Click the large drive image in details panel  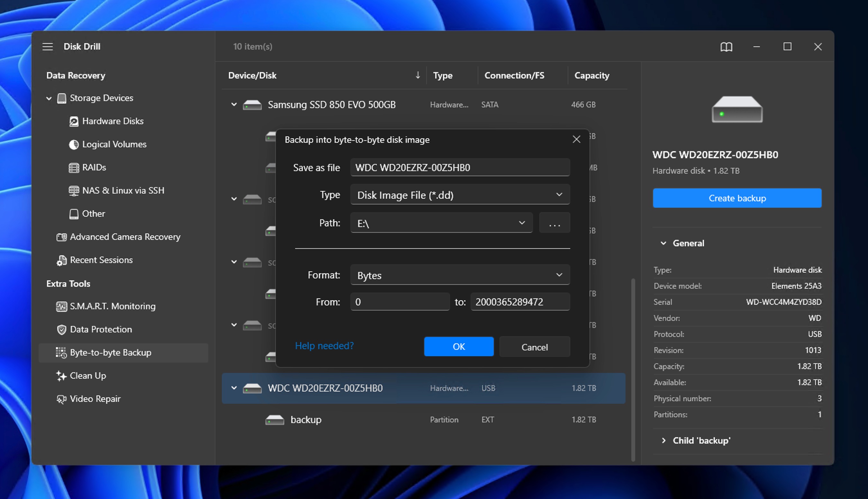pos(737,109)
